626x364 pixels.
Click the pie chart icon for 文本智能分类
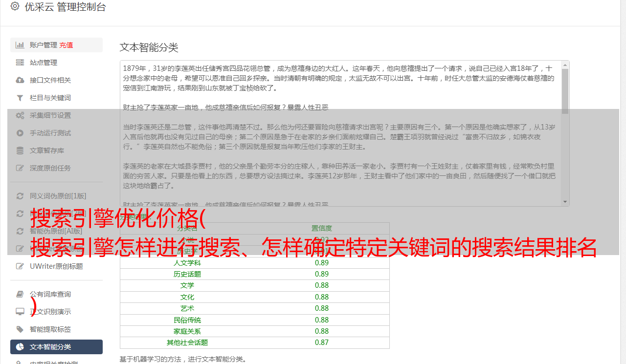tap(20, 347)
